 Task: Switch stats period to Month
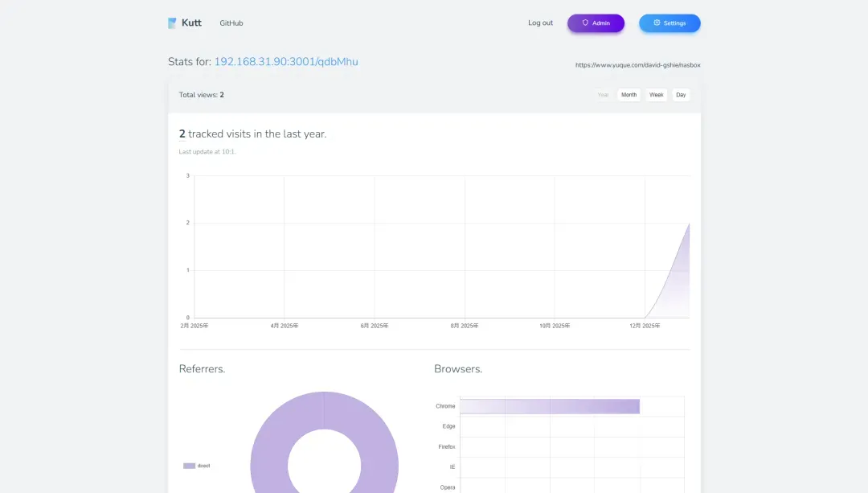[x=628, y=95]
